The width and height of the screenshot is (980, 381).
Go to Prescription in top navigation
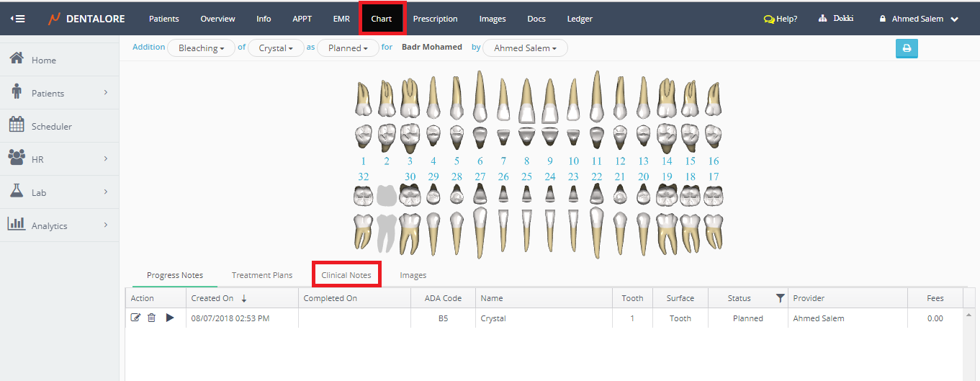coord(435,19)
